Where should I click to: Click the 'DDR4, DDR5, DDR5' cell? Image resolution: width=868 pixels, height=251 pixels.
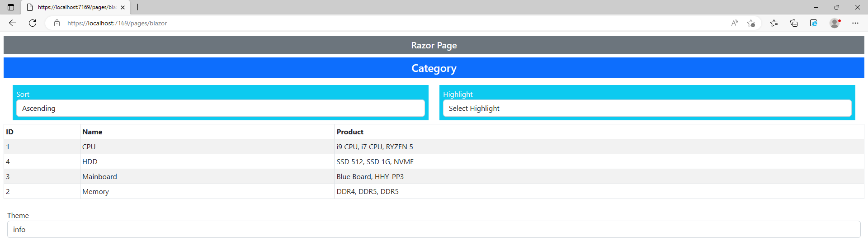(599, 192)
